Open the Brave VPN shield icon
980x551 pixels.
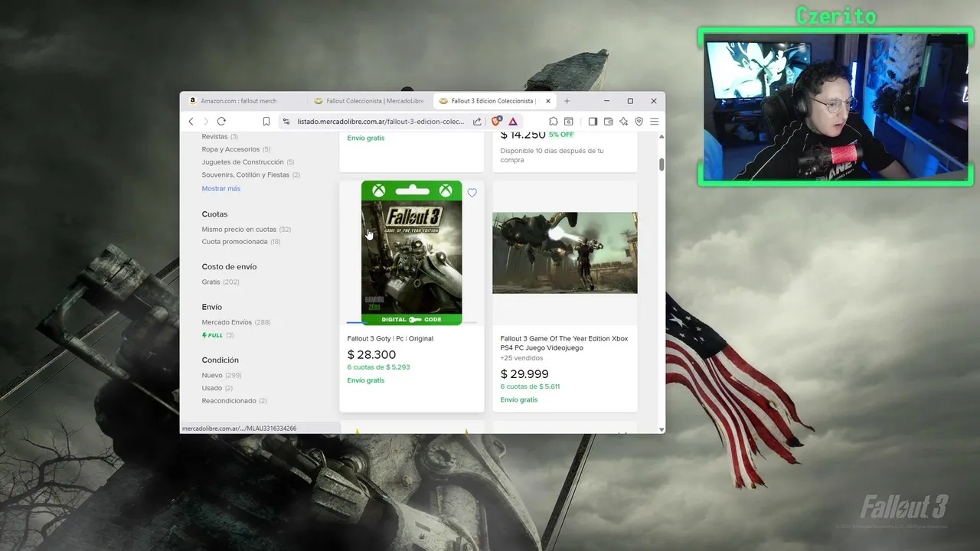point(639,121)
